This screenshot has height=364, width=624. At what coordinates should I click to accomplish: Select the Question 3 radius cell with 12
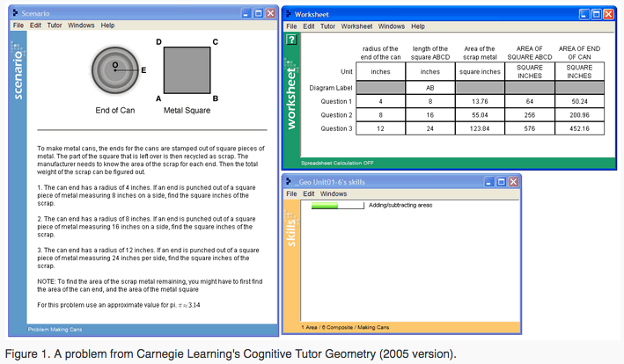[381, 128]
